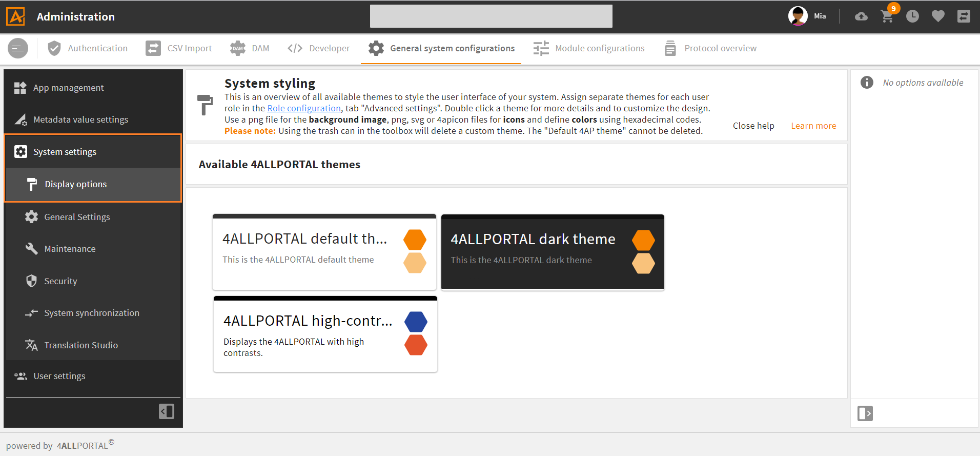Click the search field in top bar
980x456 pixels.
tap(491, 16)
